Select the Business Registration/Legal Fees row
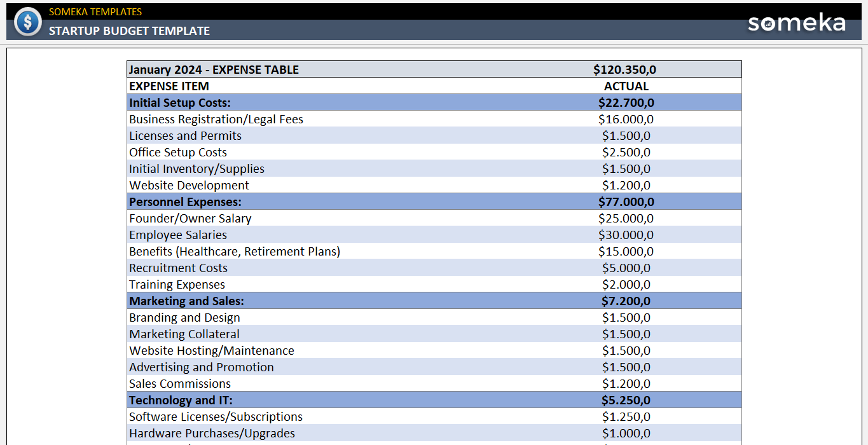 [x=434, y=119]
